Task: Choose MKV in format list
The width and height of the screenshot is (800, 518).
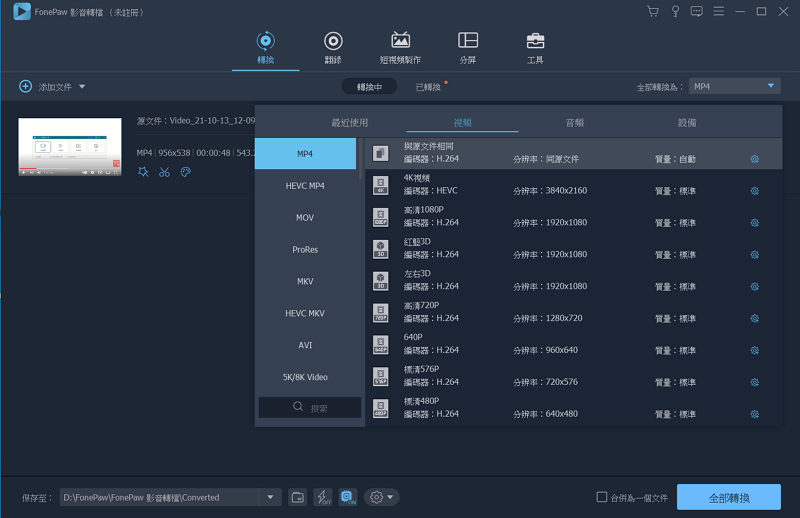Action: click(x=305, y=281)
